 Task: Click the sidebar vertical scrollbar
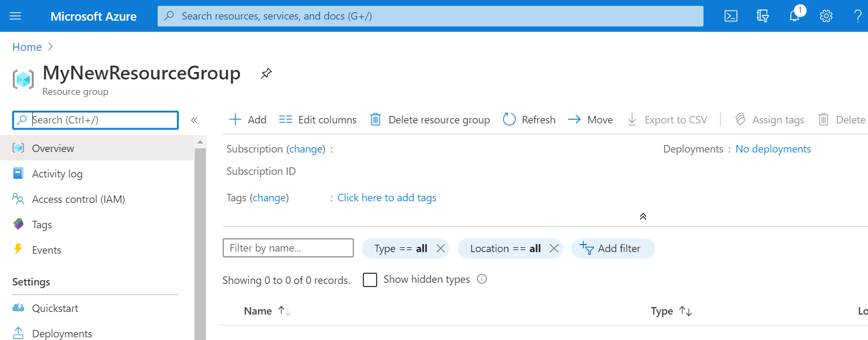click(200, 244)
